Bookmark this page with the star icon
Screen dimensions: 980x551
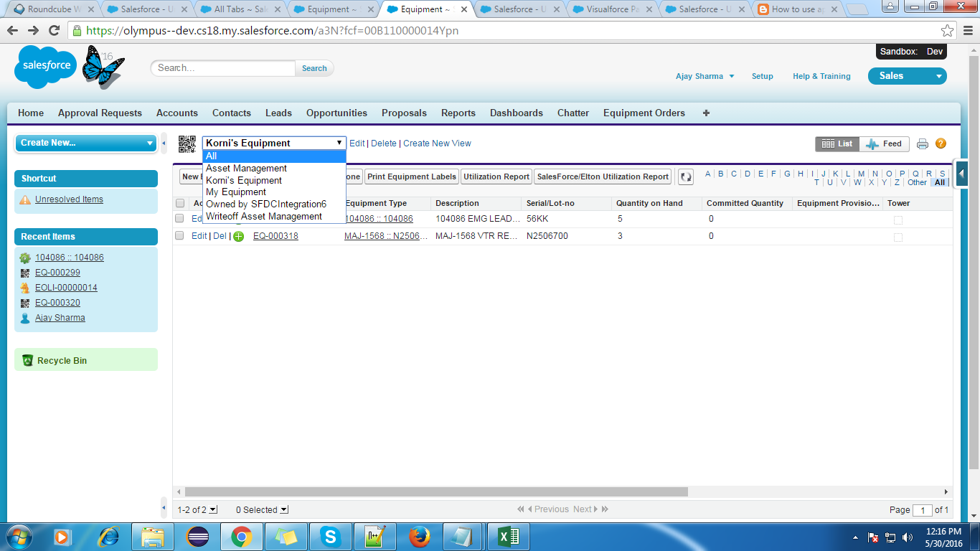coord(947,31)
